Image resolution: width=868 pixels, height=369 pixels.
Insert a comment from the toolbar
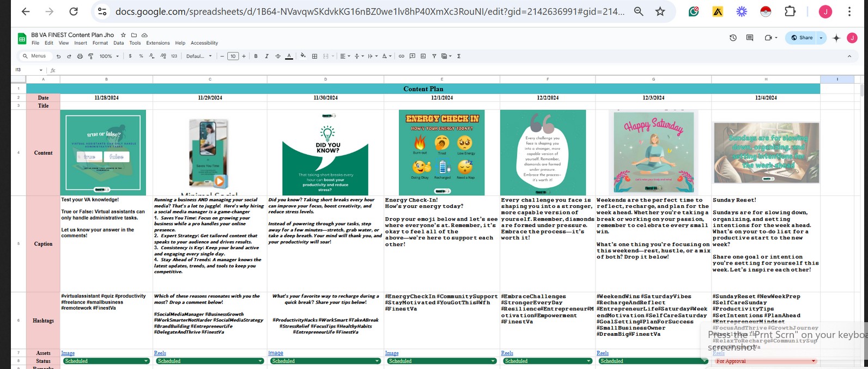coord(412,56)
